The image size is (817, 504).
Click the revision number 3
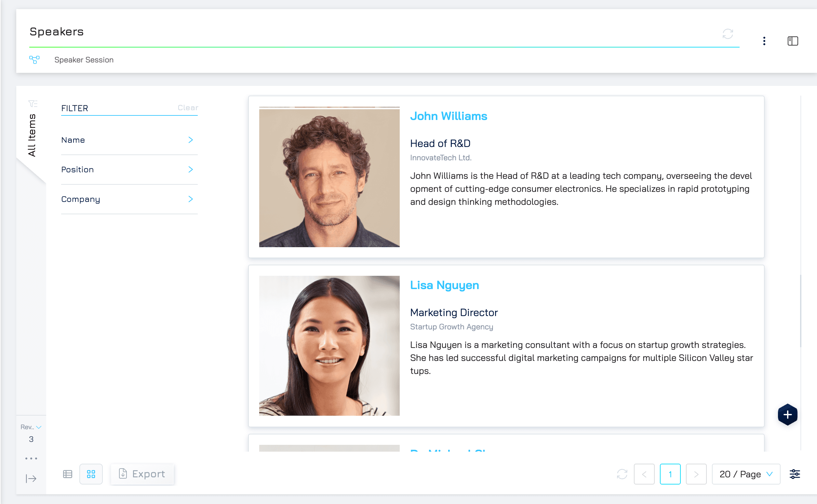pos(31,440)
